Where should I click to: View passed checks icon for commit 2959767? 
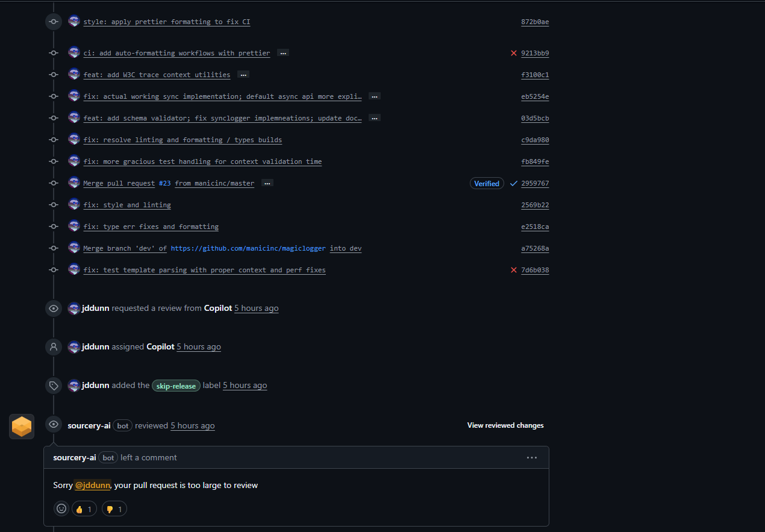514,183
